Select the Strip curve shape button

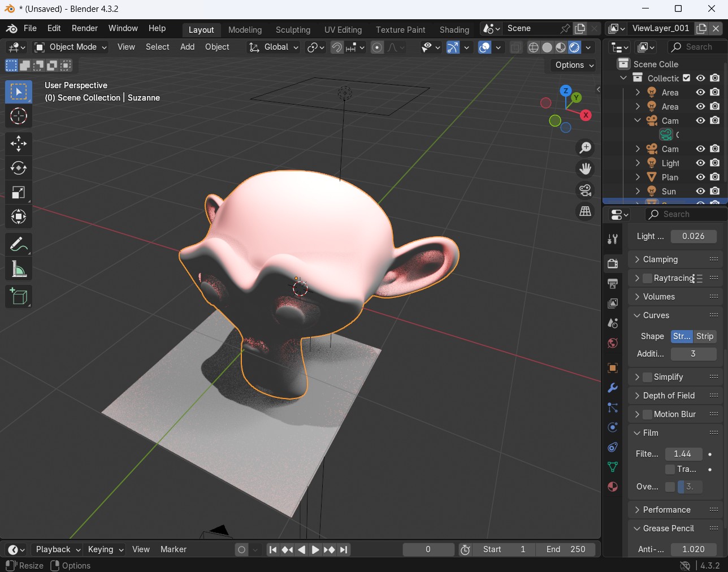click(x=705, y=336)
